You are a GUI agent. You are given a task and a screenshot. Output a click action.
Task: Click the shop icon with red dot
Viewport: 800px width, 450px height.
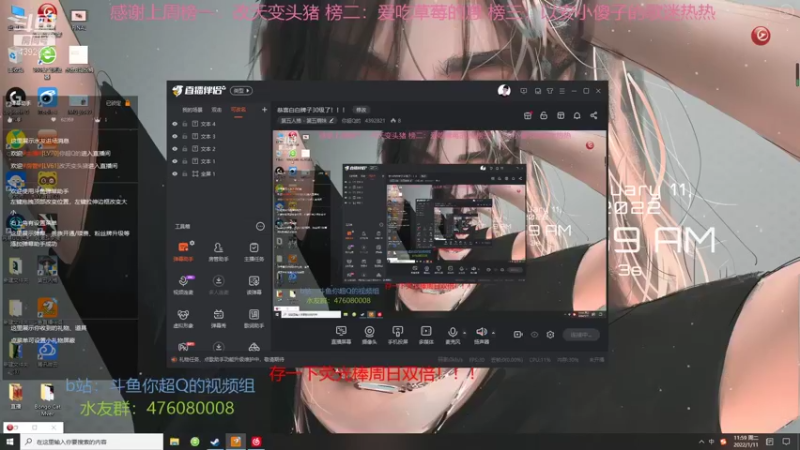pos(528,116)
